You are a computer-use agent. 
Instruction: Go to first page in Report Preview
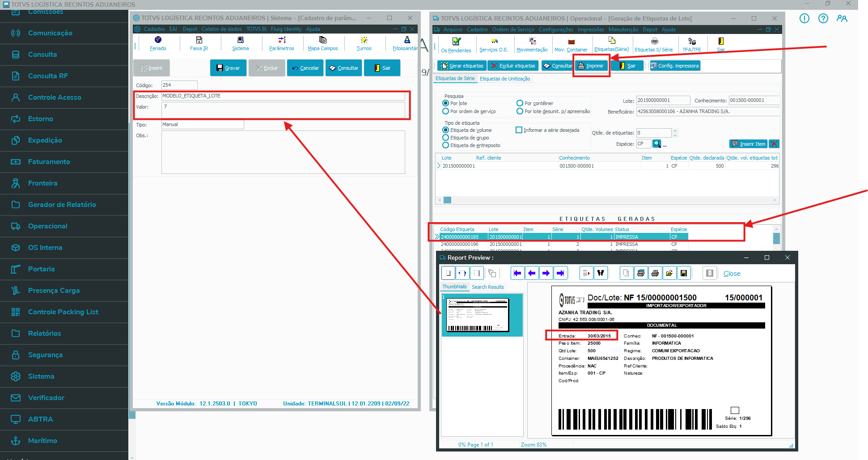coord(517,273)
